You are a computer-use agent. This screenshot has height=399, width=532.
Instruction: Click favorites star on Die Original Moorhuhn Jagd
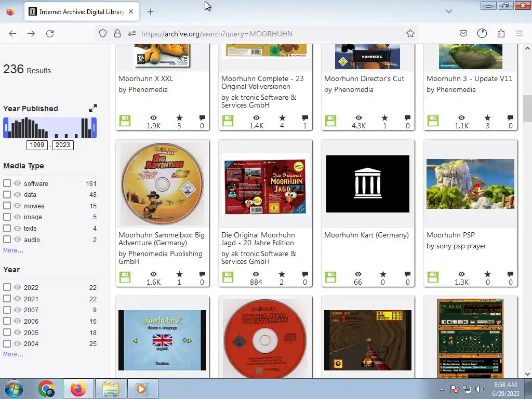pos(282,274)
